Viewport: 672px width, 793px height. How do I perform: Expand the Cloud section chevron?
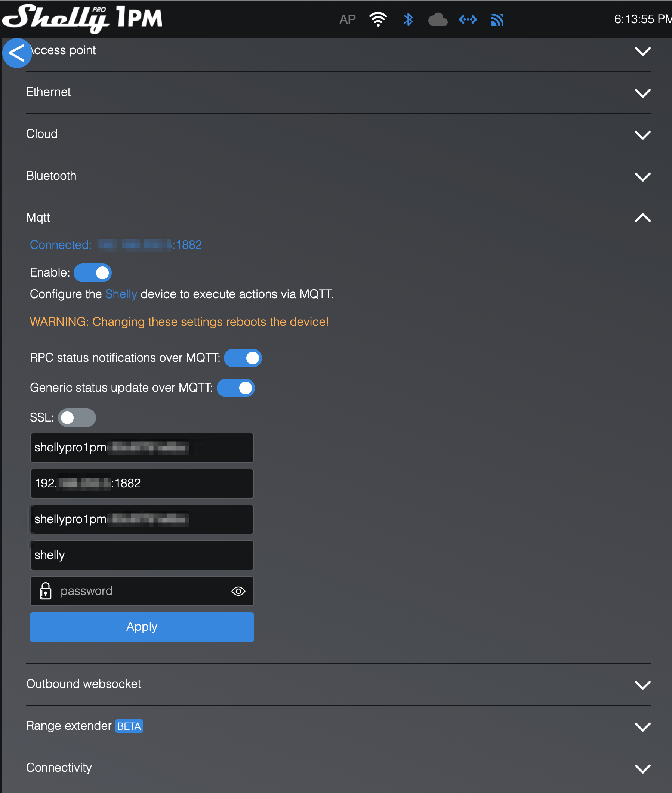click(x=643, y=135)
